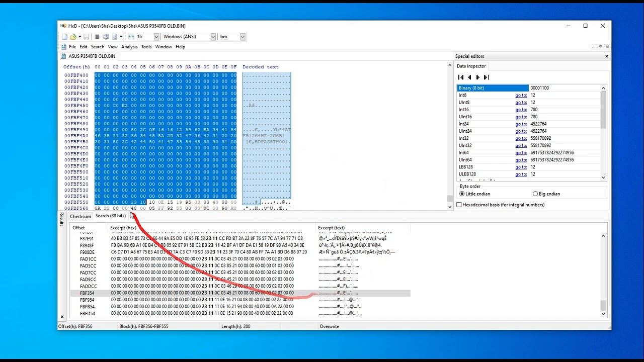
Task: Click offset 00FBF4A0 in hex view
Action: tap(76, 136)
